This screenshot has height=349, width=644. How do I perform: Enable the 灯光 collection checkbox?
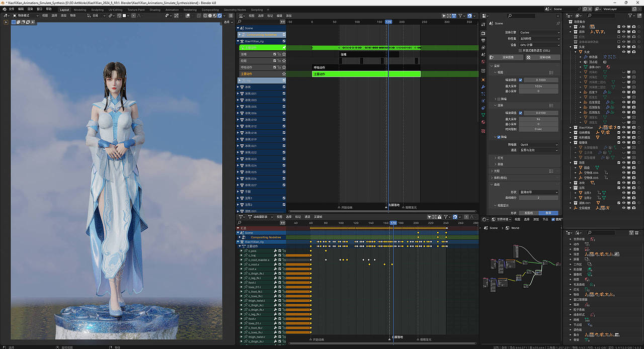click(x=619, y=37)
